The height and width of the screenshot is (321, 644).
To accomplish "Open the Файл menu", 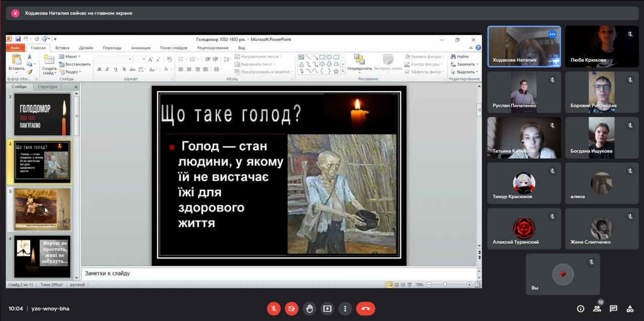I will tap(15, 48).
